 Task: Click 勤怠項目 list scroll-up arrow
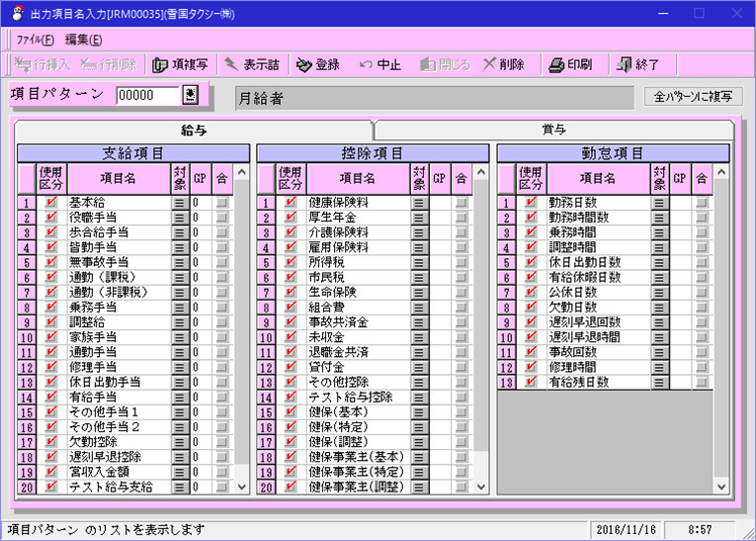[721, 173]
